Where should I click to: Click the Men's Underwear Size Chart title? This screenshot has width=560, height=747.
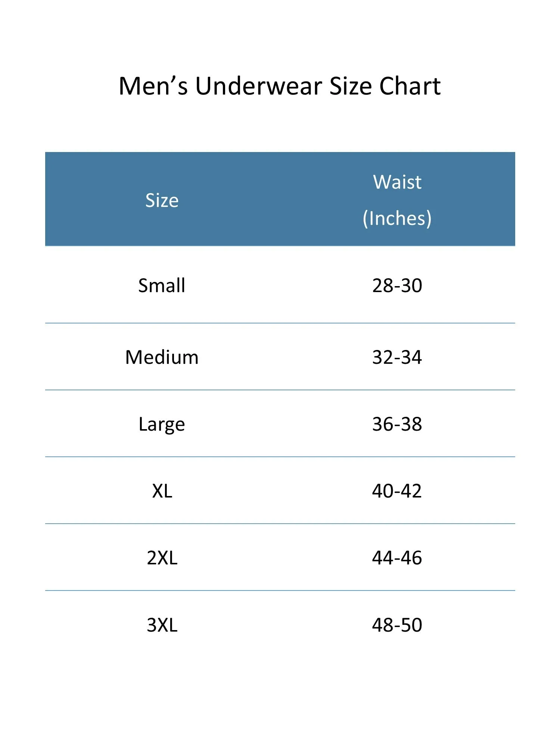280,86
